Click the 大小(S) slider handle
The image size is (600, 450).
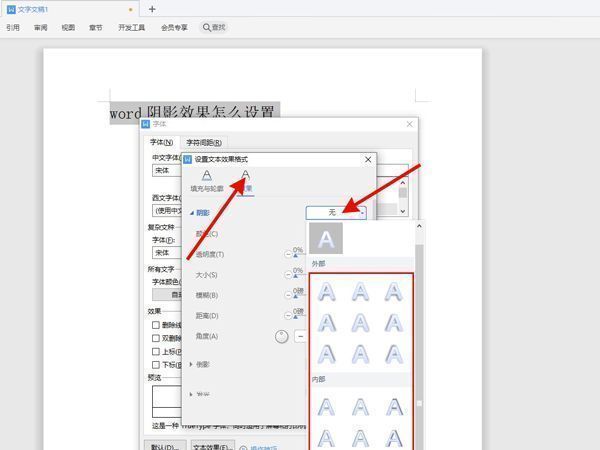pyautogui.click(x=295, y=276)
